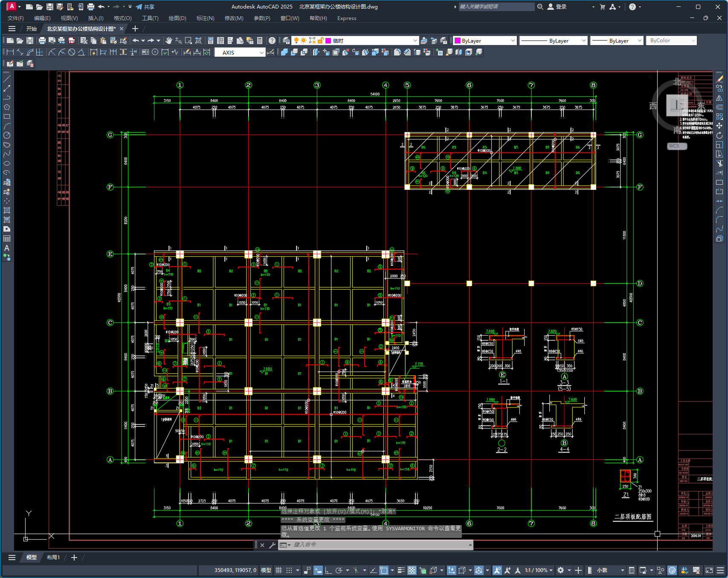Select the Table draw tool
The height and width of the screenshot is (578, 728).
pyautogui.click(x=7, y=238)
